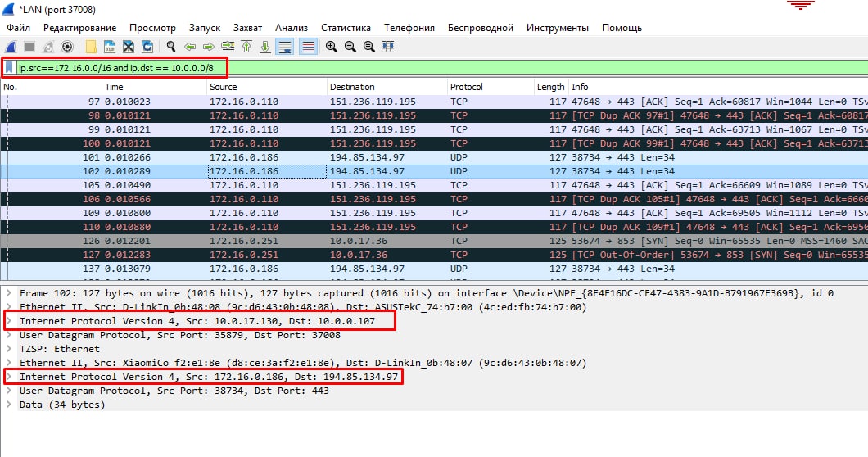The width and height of the screenshot is (868, 457).
Task: Go back to previous packet arrow
Action: pos(190,47)
